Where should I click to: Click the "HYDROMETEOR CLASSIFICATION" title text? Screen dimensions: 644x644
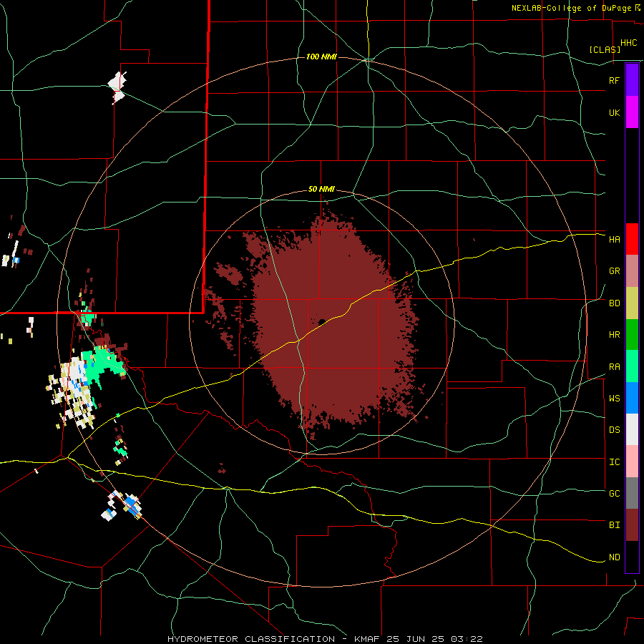click(251, 639)
